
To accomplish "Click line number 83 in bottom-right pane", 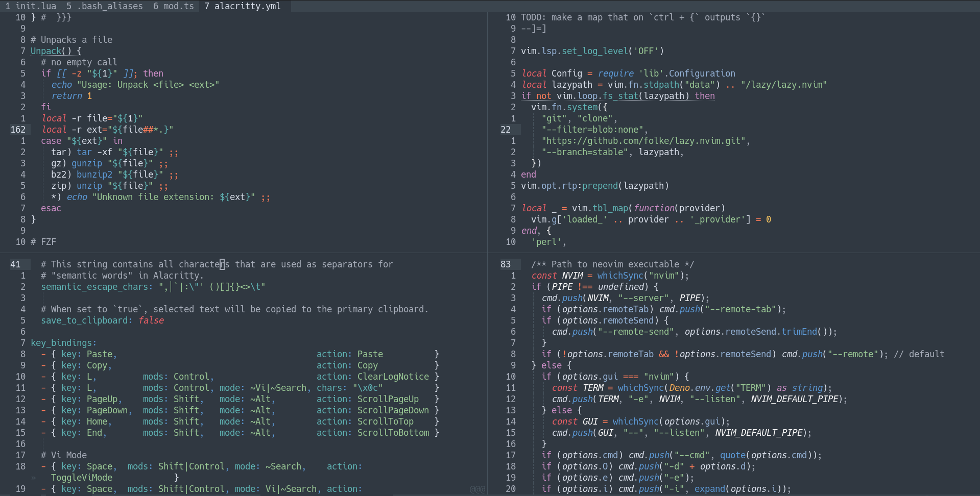I will coord(506,264).
